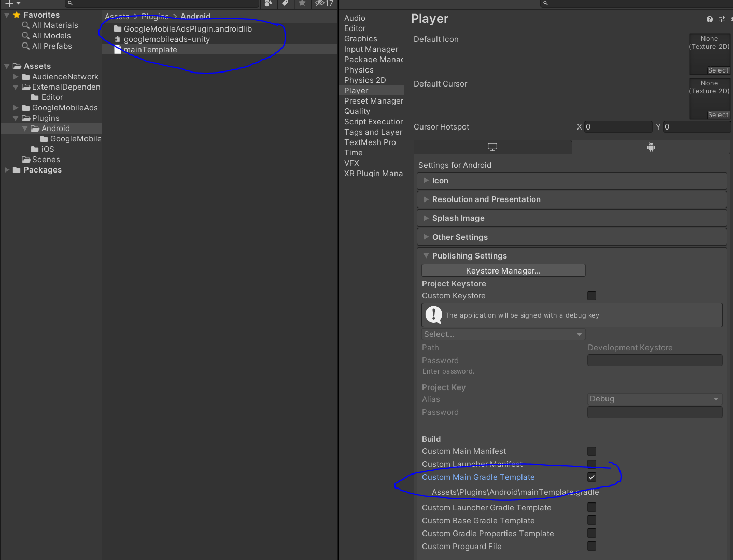Viewport: 733px width, 560px height.
Task: Enable Custom Main Manifest checkbox
Action: click(591, 451)
